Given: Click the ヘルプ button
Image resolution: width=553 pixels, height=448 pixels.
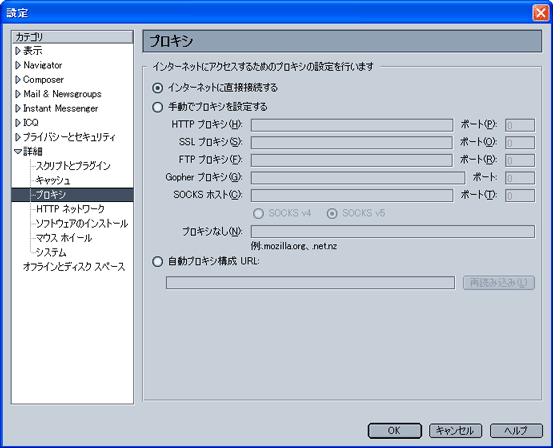Looking at the screenshot, I should click(516, 431).
